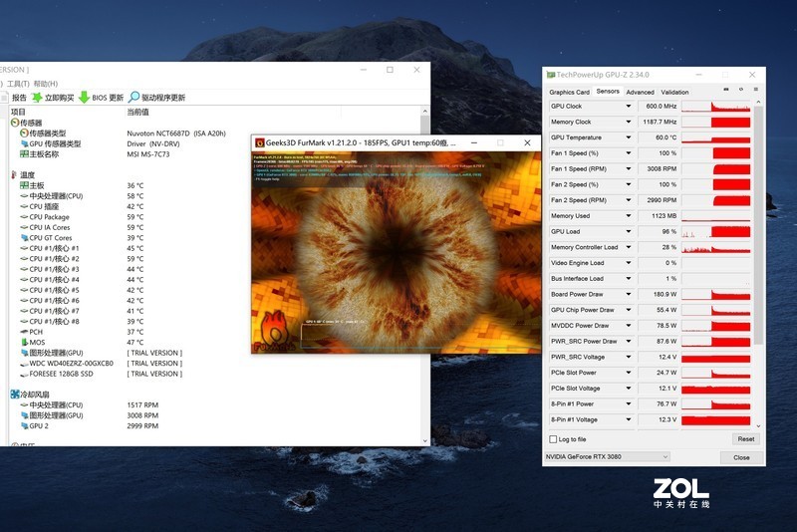This screenshot has height=532, width=797.
Task: Expand the Board Power Draw dropdown
Action: 628,294
